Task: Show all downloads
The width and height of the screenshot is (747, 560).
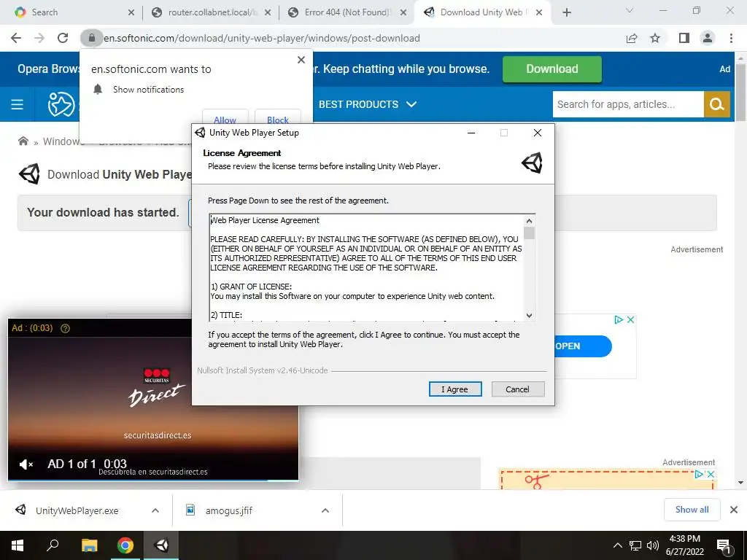Action: pos(692,510)
